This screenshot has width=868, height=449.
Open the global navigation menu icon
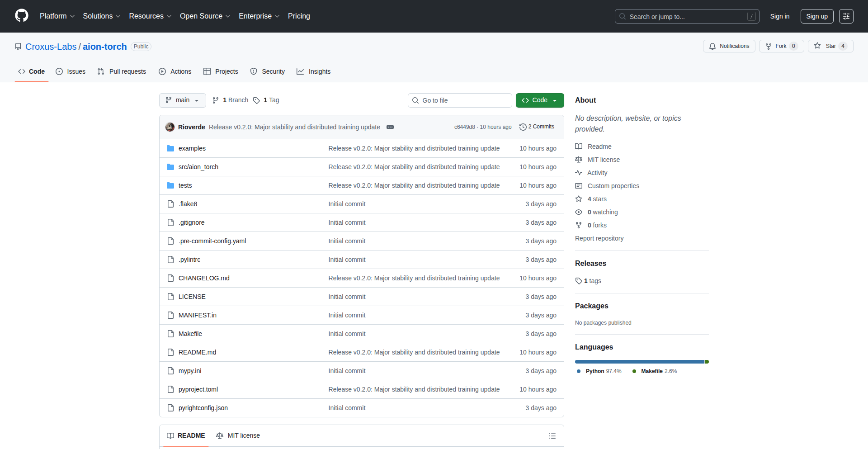coord(846,16)
